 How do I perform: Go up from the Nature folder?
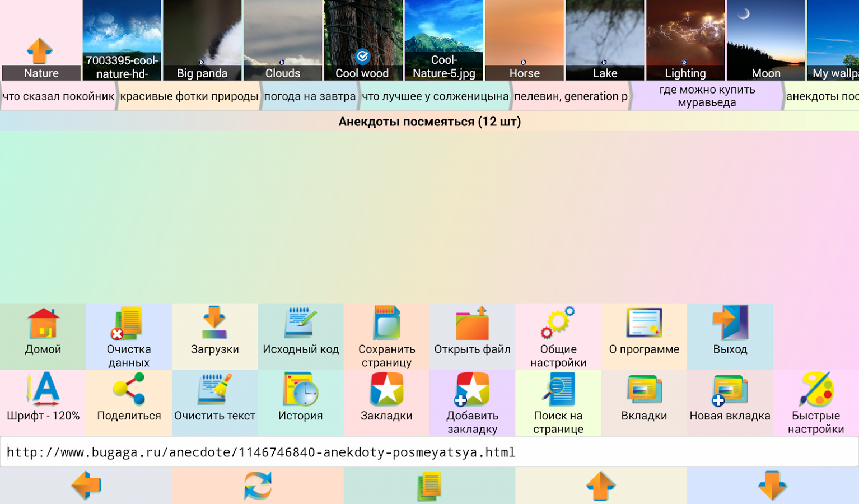coord(41,40)
